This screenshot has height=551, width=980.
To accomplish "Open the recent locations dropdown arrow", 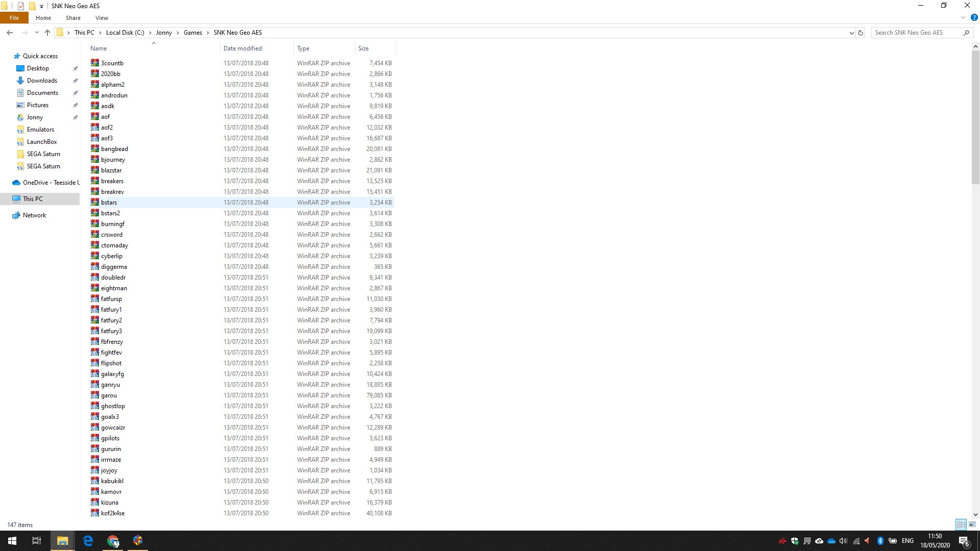I will (37, 33).
